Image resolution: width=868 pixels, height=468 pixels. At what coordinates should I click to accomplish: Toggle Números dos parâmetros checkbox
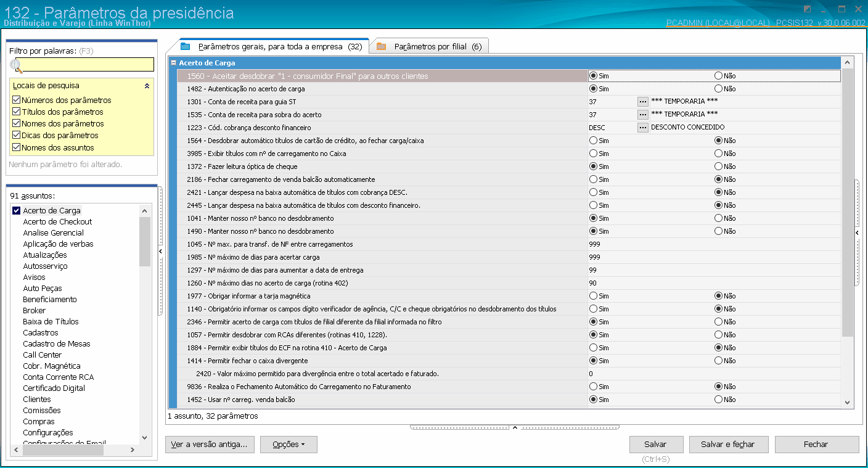coord(17,100)
